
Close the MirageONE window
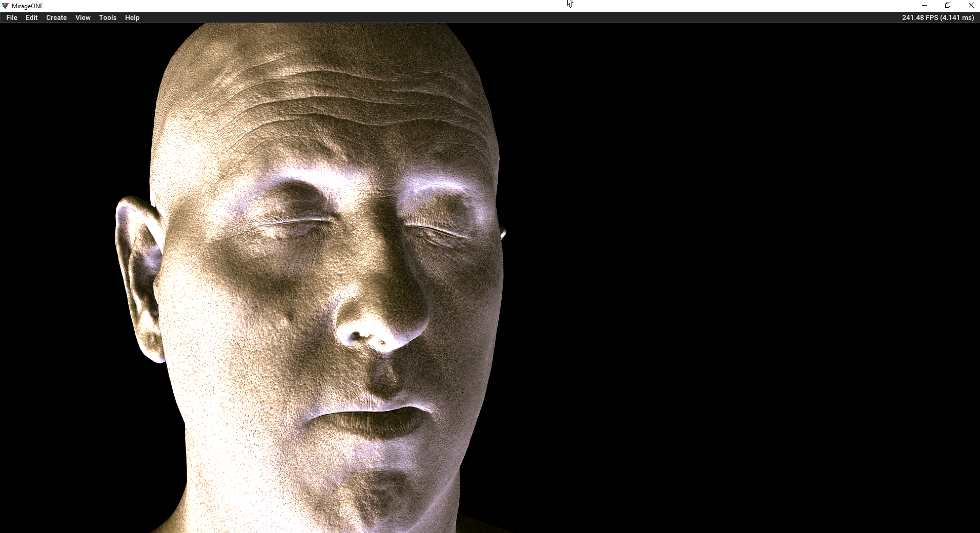(x=971, y=6)
